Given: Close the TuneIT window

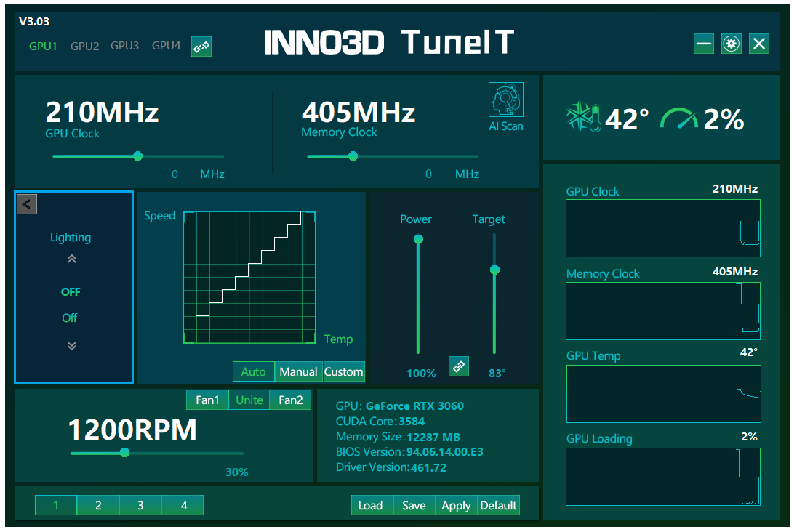Looking at the screenshot, I should pyautogui.click(x=759, y=44).
